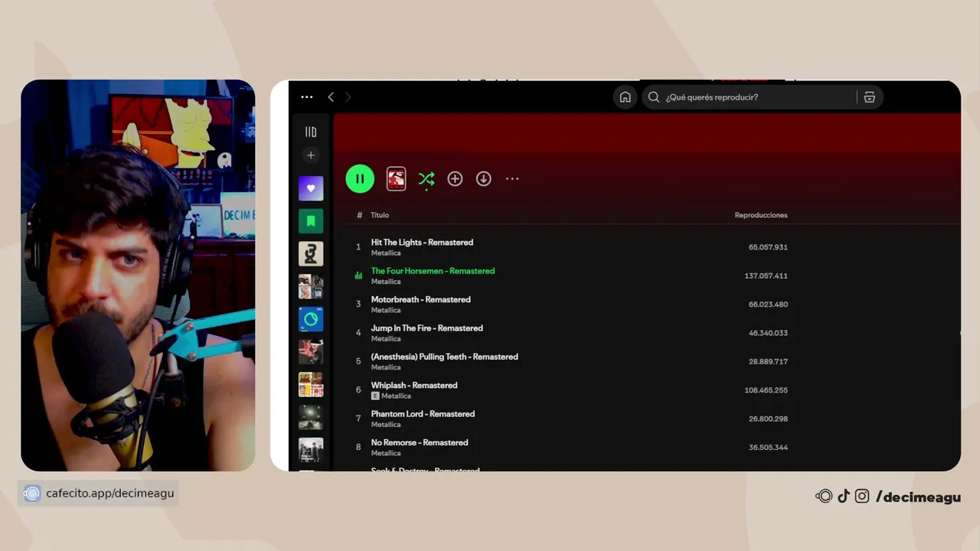
Task: Open the sidebar item with the beige statue cover
Action: coord(311,254)
